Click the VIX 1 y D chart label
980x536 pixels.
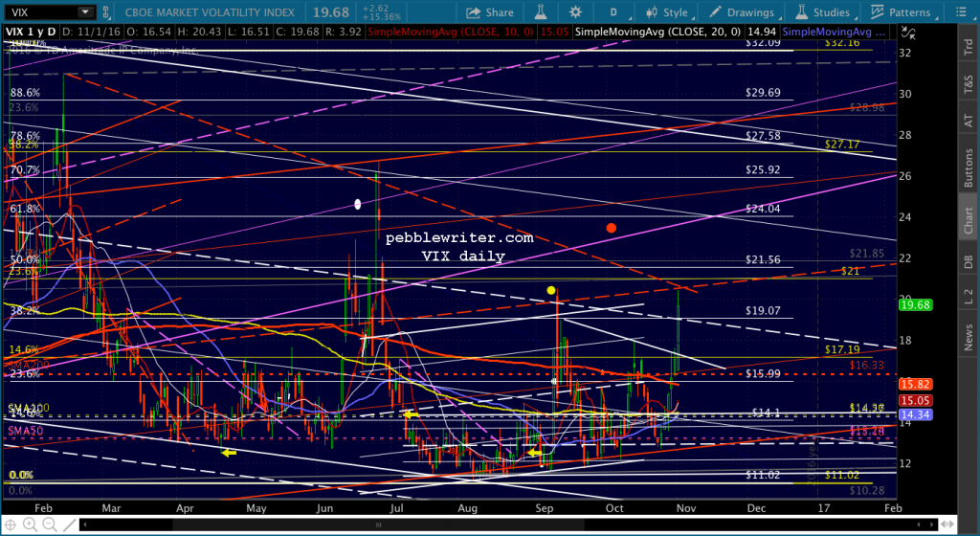pyautogui.click(x=33, y=33)
